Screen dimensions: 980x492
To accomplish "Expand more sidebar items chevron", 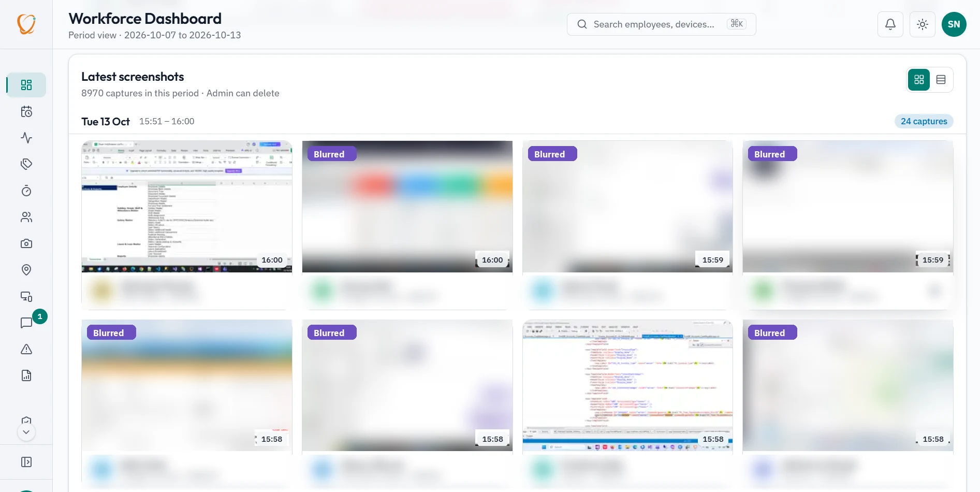I will 26,432.
